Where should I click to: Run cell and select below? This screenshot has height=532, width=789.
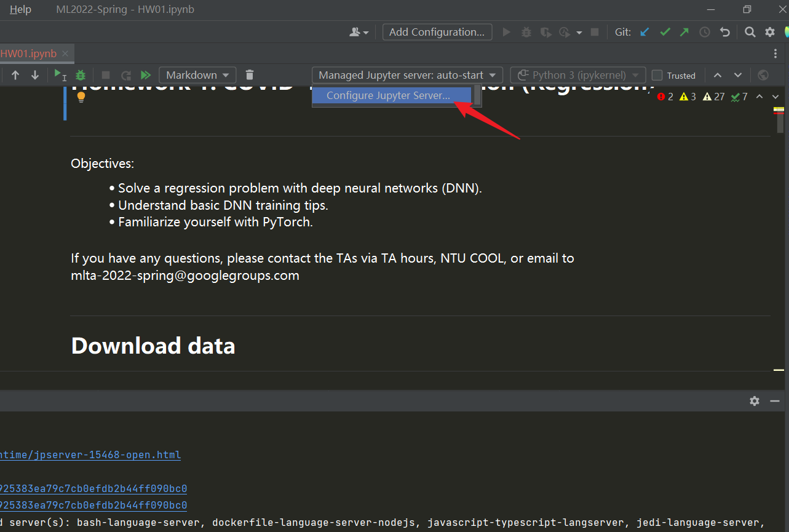pyautogui.click(x=60, y=75)
